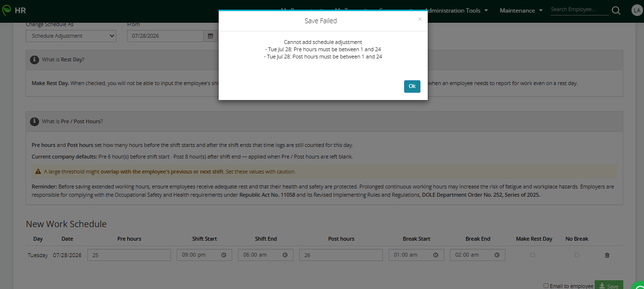Click the Pre hours error message line
The image size is (644, 289).
point(323,49)
